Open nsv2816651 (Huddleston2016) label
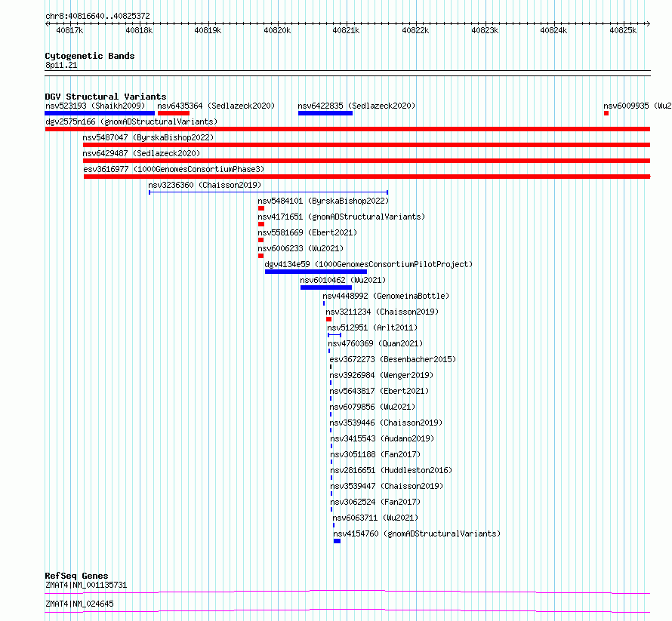The width and height of the screenshot is (672, 621). [x=391, y=470]
